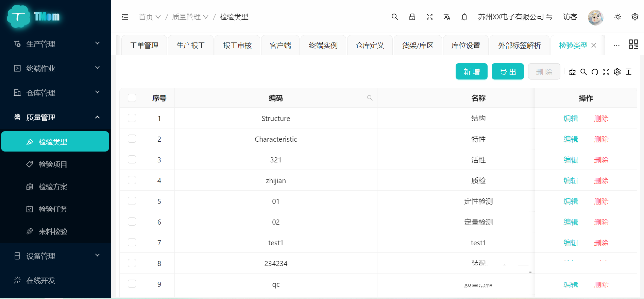Image resolution: width=644 pixels, height=299 pixels.
Task: Lock the screen using the padlock icon
Action: tap(412, 17)
